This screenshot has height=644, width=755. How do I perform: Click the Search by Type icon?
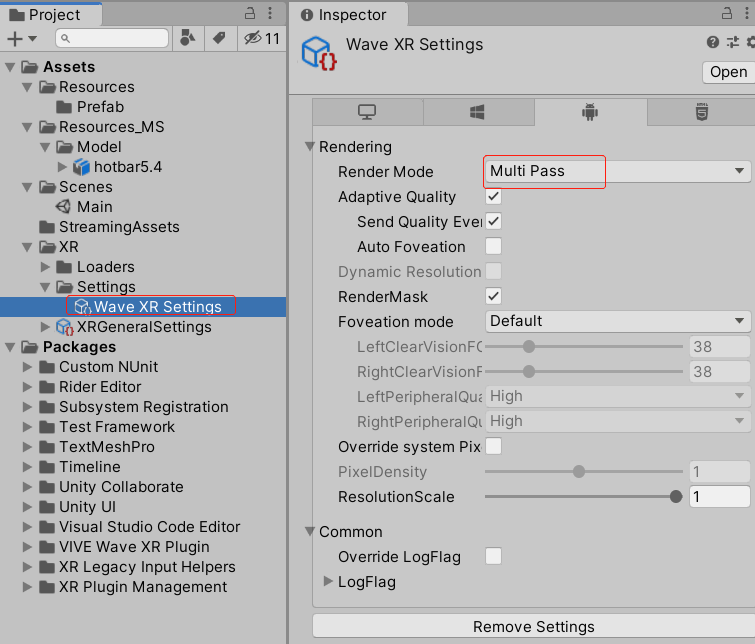pyautogui.click(x=188, y=38)
